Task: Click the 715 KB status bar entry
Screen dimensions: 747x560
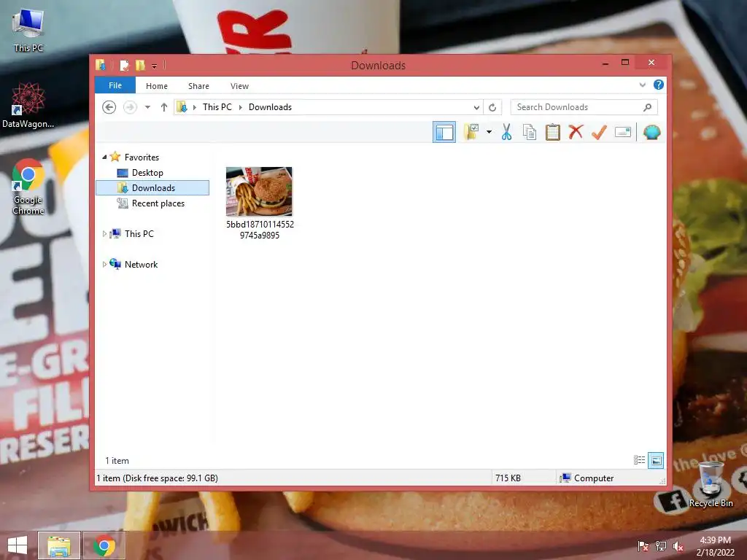Action: 508,478
